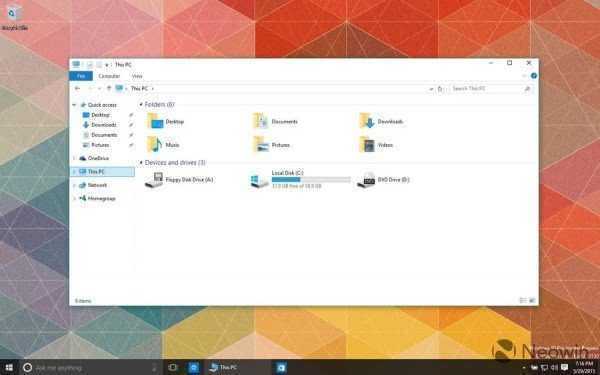The width and height of the screenshot is (600, 375).
Task: Click Local Disk (C:) usage bar
Action: (x=311, y=179)
